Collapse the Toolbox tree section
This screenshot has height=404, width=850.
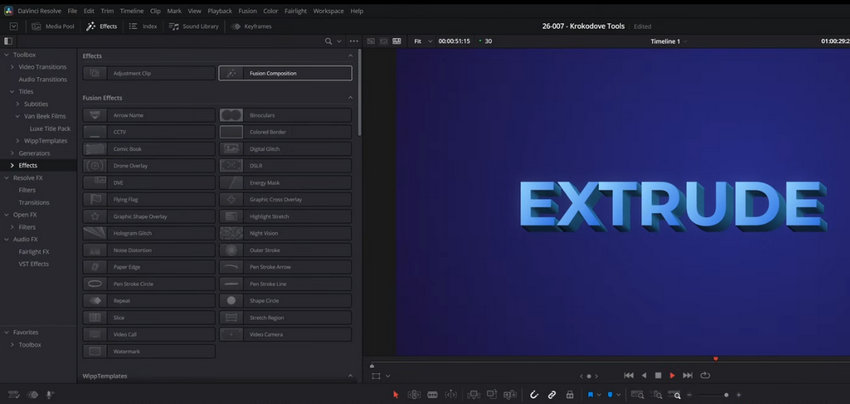[7, 55]
